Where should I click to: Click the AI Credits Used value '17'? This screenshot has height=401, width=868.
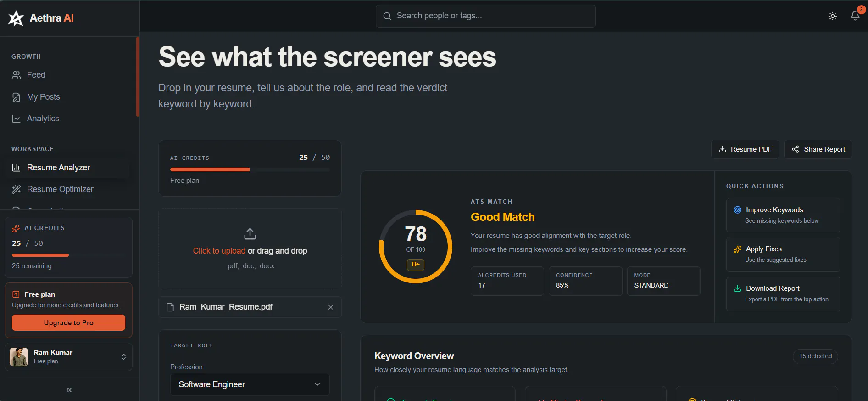[482, 286]
